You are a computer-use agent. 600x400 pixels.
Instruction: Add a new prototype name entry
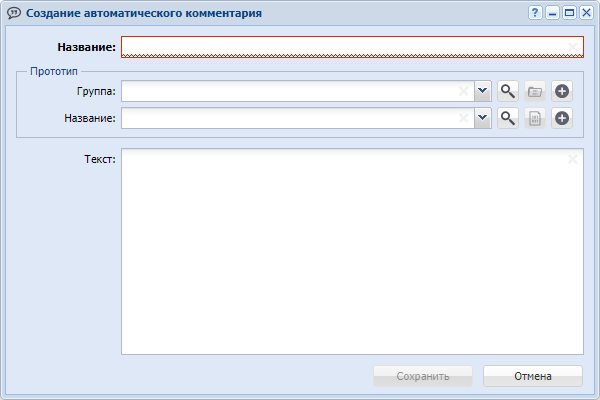point(562,119)
